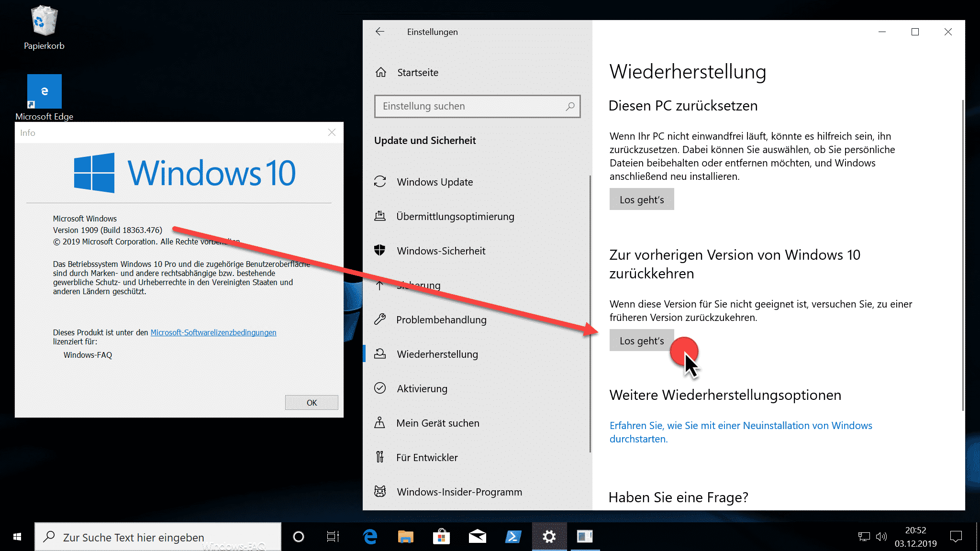
Task: Select the Wiederherstellung sidebar icon
Action: coord(380,354)
